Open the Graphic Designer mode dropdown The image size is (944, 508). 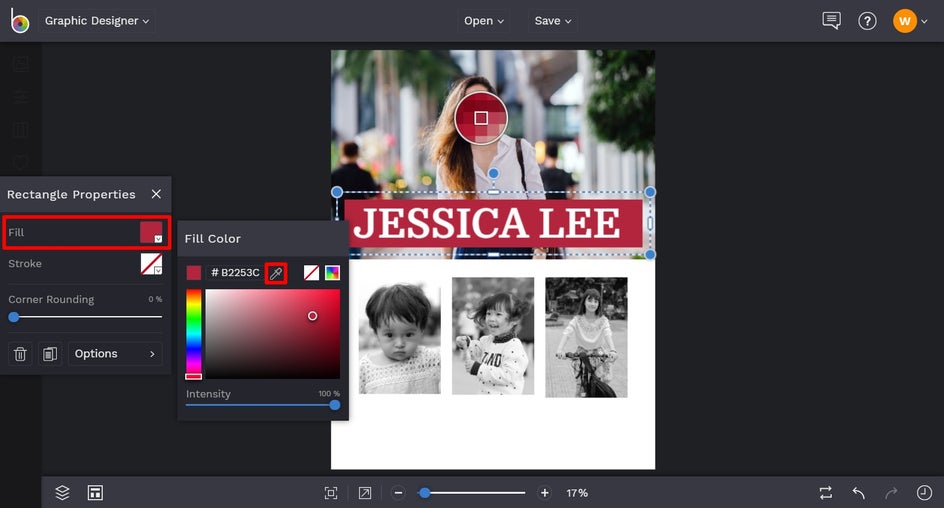click(97, 21)
